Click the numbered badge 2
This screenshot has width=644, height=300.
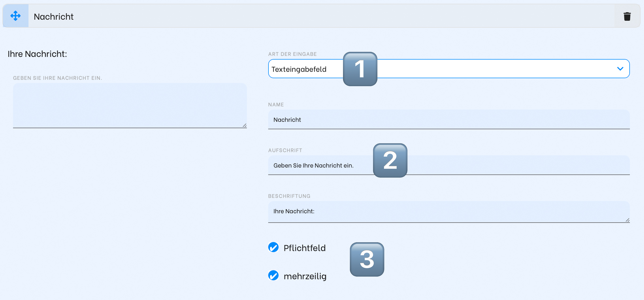390,160
